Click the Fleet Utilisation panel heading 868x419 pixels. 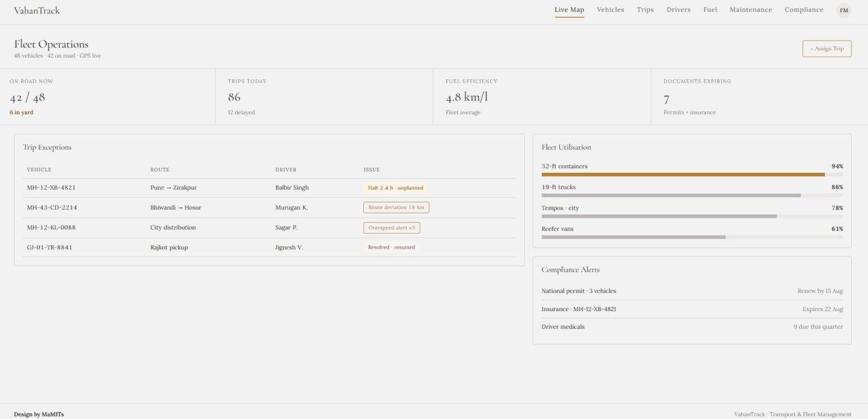566,148
